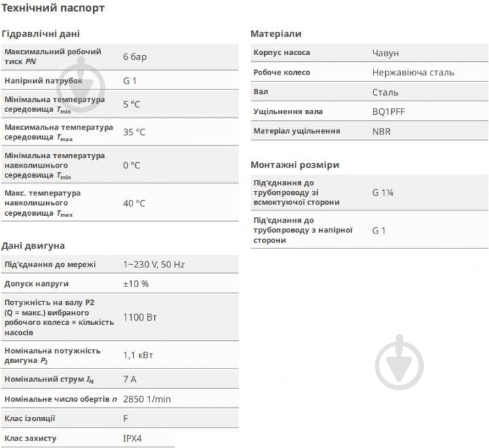The width and height of the screenshot is (489, 448).
Task: Click the NBR seal material value
Action: coord(382,131)
